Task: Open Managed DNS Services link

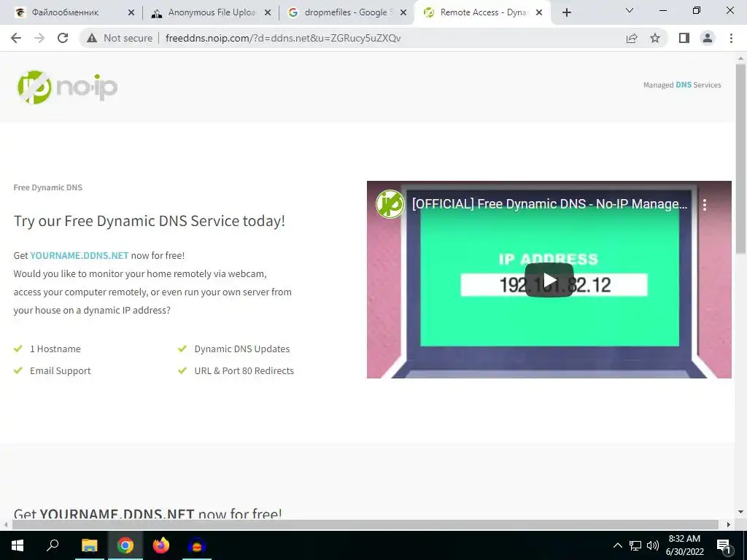Action: (682, 85)
